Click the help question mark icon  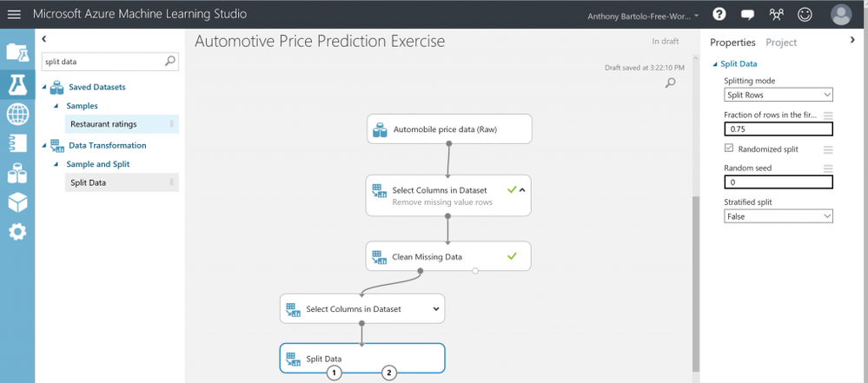pos(719,15)
